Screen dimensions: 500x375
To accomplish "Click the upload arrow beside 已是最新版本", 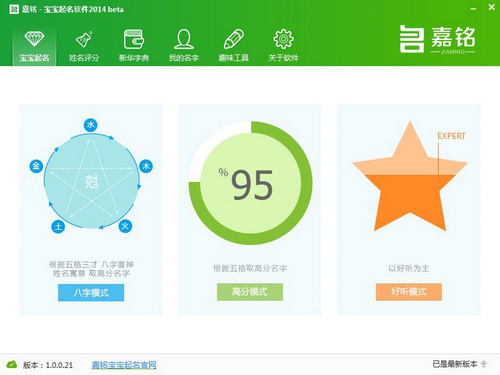I will click(484, 364).
